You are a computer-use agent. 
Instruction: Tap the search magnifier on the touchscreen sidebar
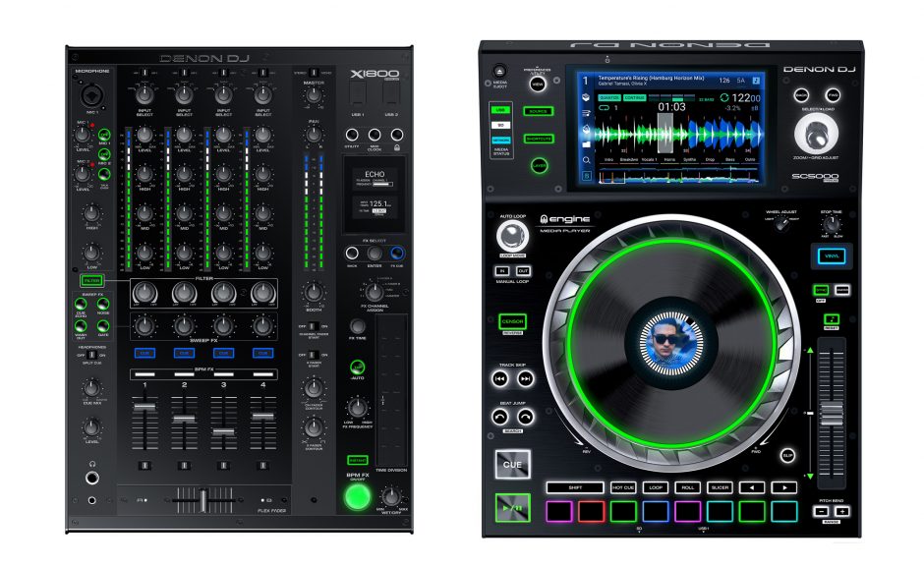click(586, 157)
